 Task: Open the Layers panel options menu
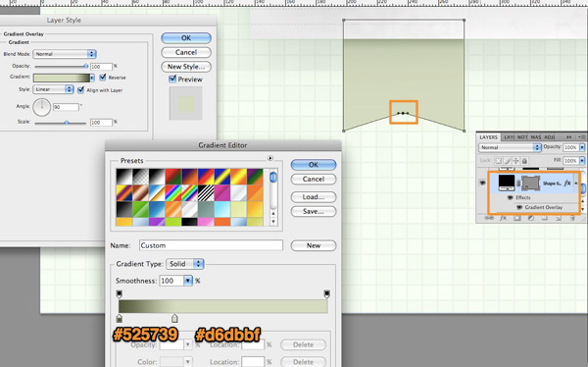click(582, 137)
